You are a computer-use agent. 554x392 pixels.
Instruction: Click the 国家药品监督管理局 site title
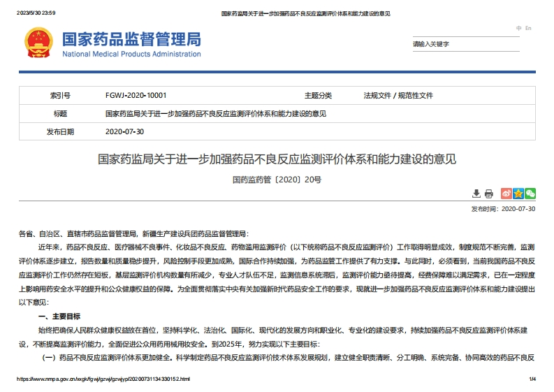pyautogui.click(x=131, y=38)
